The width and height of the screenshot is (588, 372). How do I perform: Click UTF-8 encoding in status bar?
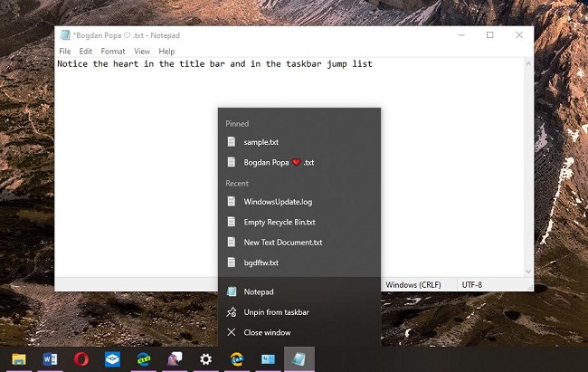[471, 285]
